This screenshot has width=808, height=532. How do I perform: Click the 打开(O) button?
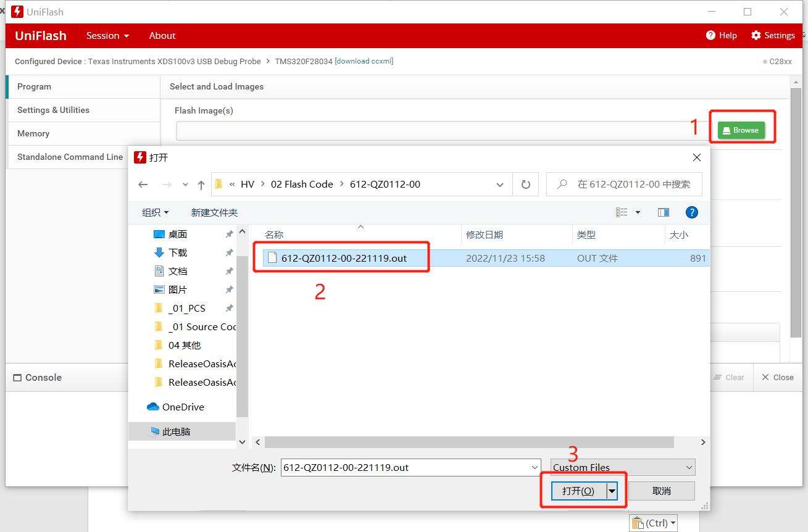point(578,491)
